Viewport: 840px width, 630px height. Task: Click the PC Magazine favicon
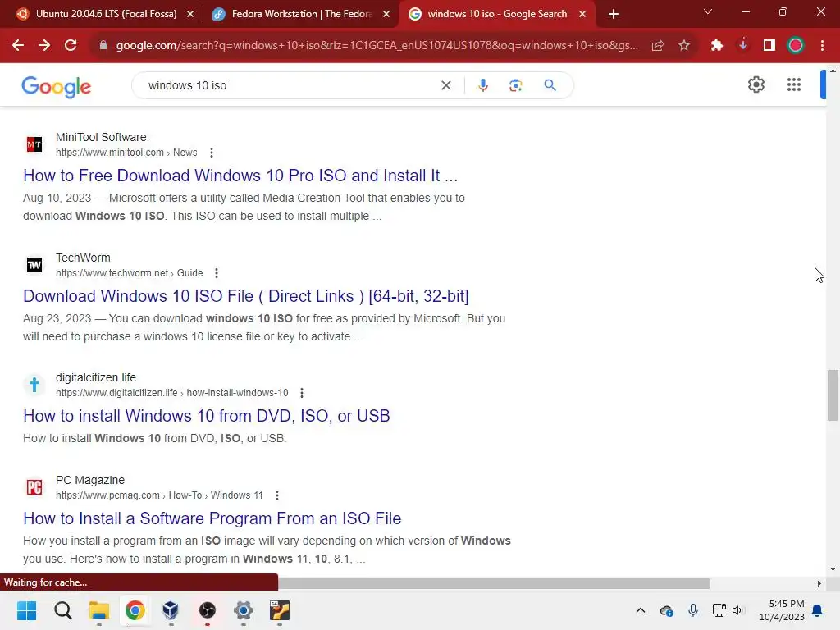34,487
